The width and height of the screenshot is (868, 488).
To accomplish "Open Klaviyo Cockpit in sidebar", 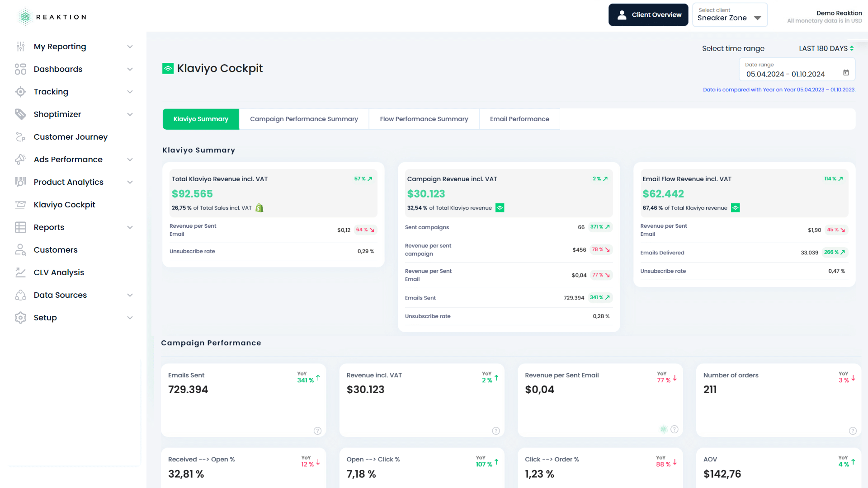I will click(64, 205).
